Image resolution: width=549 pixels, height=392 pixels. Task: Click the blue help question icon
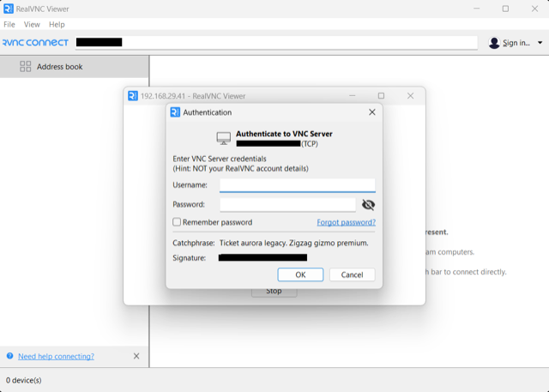(x=9, y=356)
